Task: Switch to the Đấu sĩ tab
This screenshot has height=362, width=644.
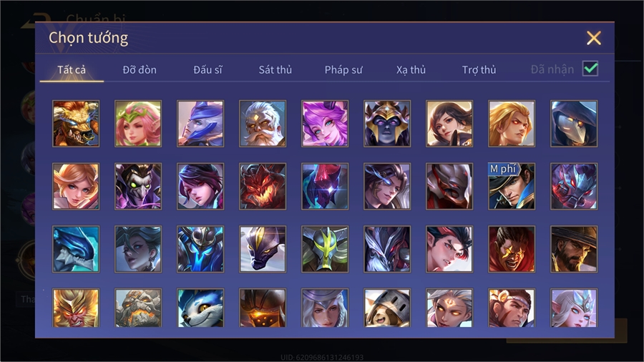Action: [208, 70]
